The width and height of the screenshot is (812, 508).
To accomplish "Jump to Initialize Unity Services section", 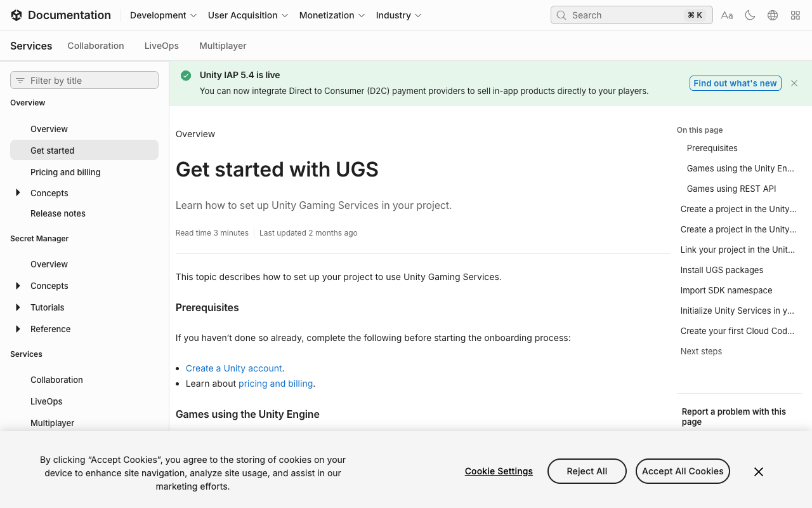I will click(737, 311).
